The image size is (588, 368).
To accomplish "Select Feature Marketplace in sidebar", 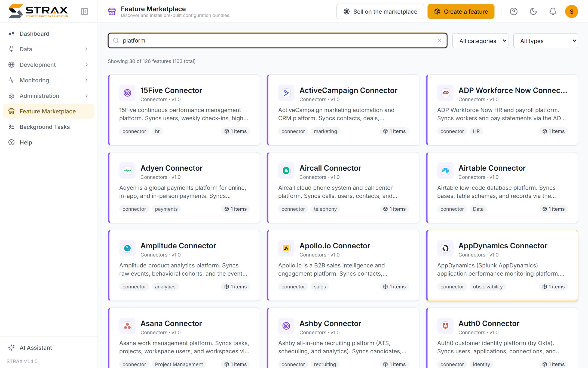I will click(49, 111).
